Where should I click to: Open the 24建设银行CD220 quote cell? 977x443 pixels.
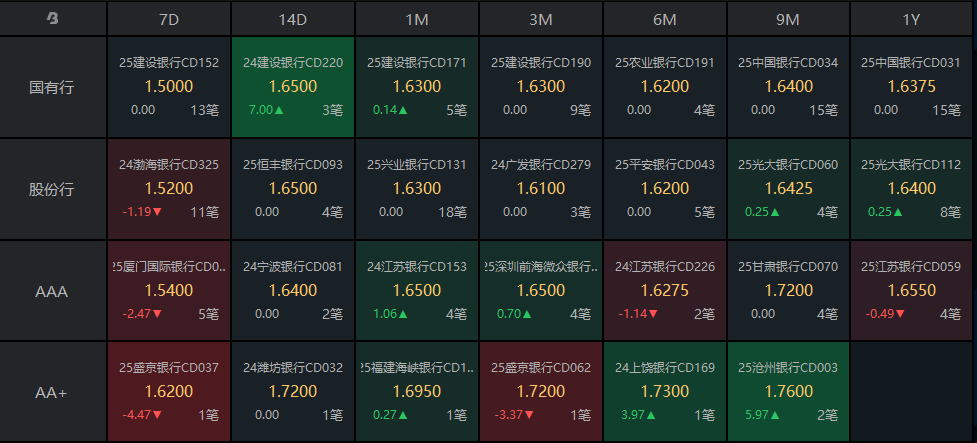coord(293,87)
